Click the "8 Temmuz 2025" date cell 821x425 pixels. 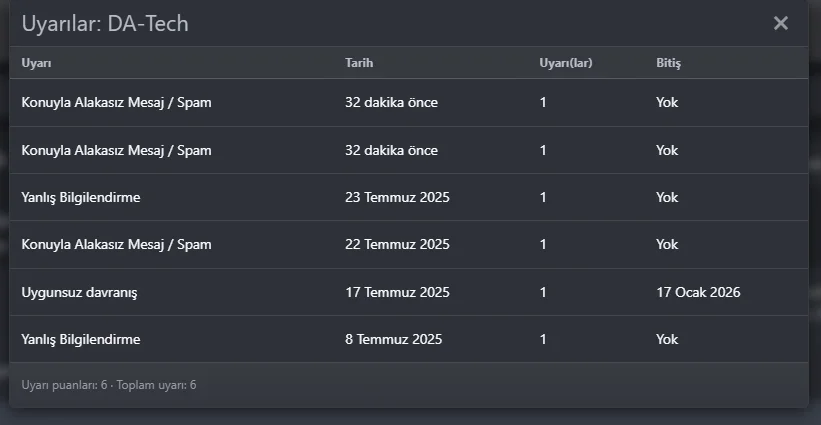[393, 339]
